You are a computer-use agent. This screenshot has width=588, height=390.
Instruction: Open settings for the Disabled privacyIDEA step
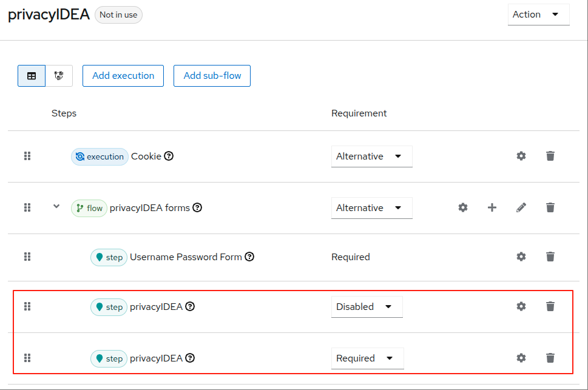pos(521,306)
